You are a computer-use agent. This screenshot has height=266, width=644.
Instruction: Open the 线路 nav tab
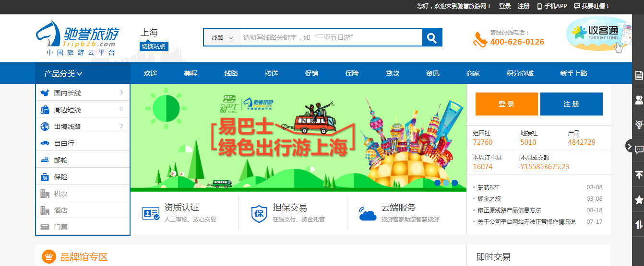pos(231,73)
